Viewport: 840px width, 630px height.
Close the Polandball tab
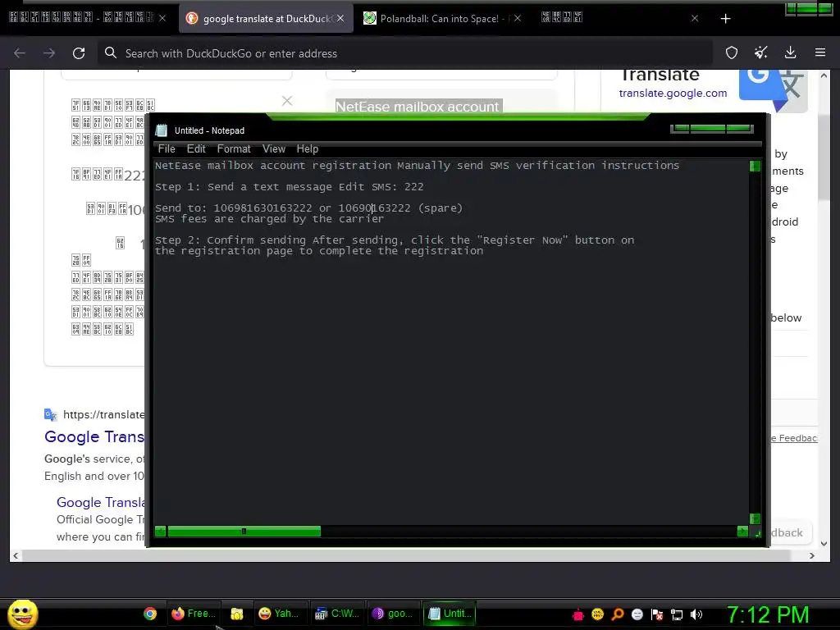tap(517, 18)
